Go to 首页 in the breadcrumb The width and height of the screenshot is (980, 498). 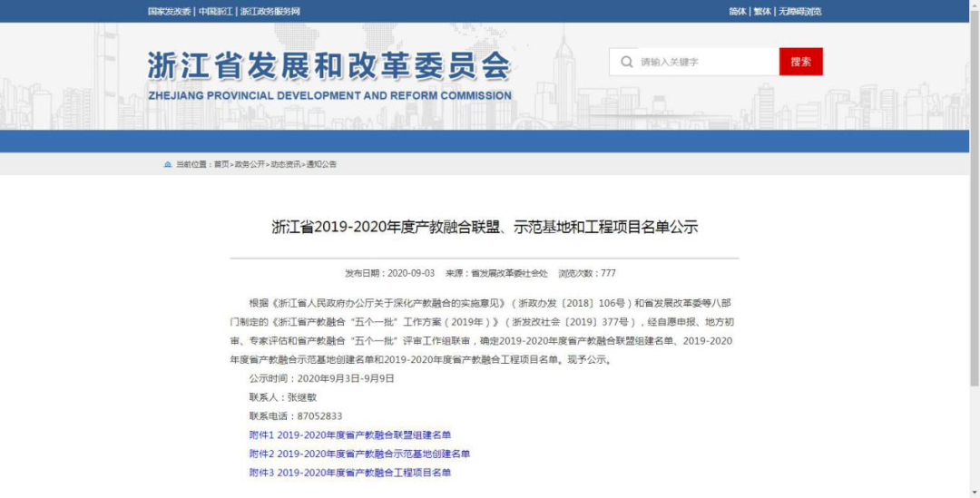[221, 164]
